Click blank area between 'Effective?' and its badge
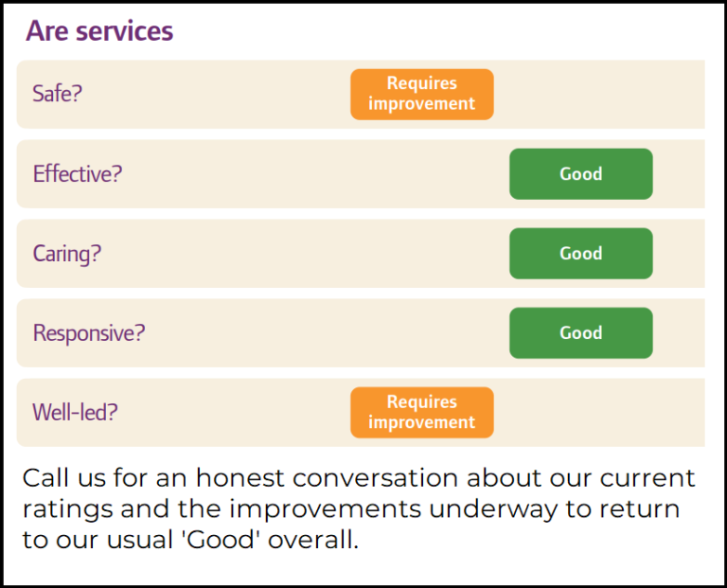The height and width of the screenshot is (588, 727). pyautogui.click(x=312, y=173)
